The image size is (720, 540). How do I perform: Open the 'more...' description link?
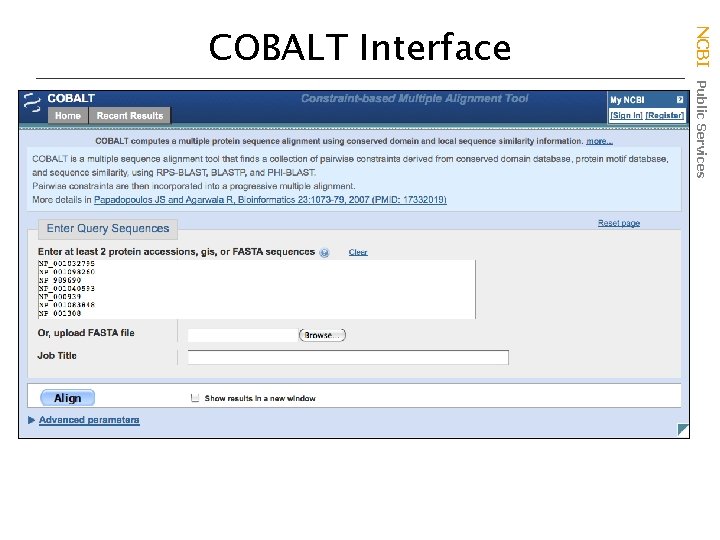coord(599,141)
